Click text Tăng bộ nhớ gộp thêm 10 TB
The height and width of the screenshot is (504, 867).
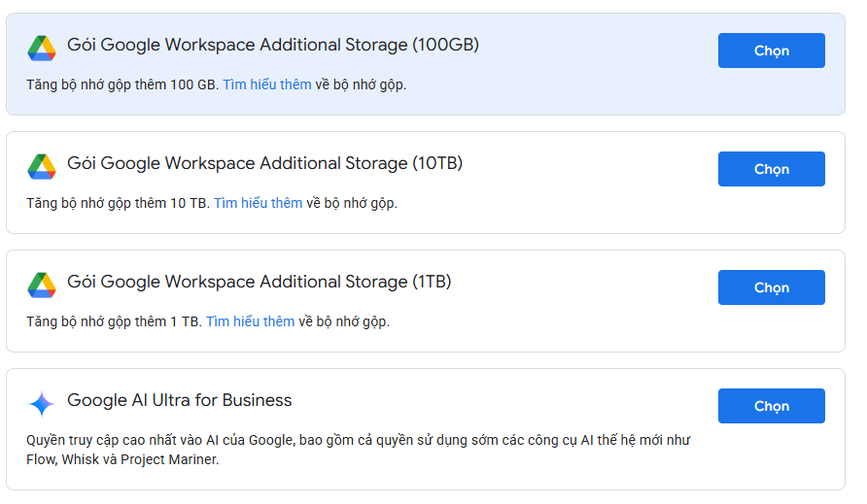tap(119, 203)
